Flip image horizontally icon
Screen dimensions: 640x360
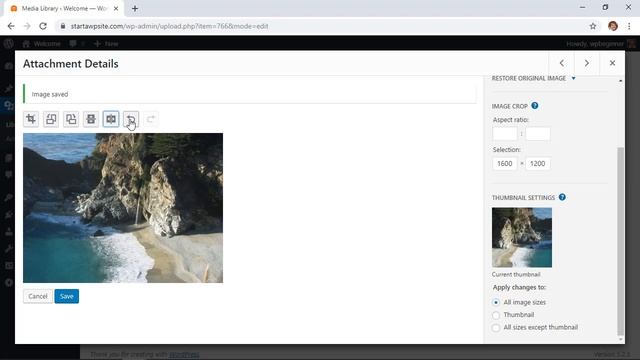coord(111,119)
